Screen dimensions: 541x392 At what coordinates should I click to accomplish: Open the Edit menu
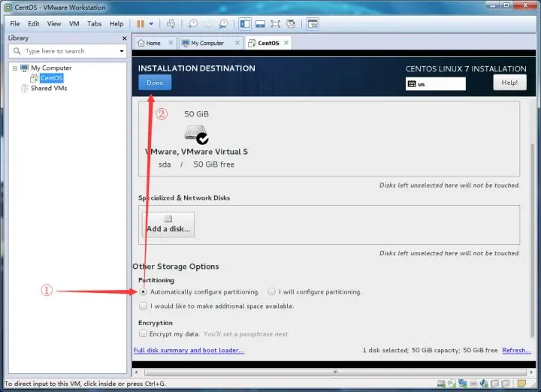(34, 24)
